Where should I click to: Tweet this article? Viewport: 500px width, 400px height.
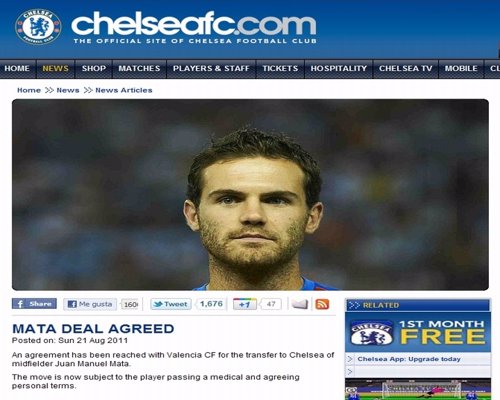pyautogui.click(x=171, y=304)
